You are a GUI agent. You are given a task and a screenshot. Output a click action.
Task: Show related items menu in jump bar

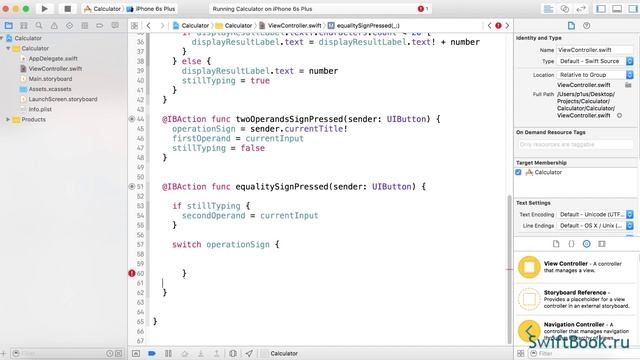[134, 26]
